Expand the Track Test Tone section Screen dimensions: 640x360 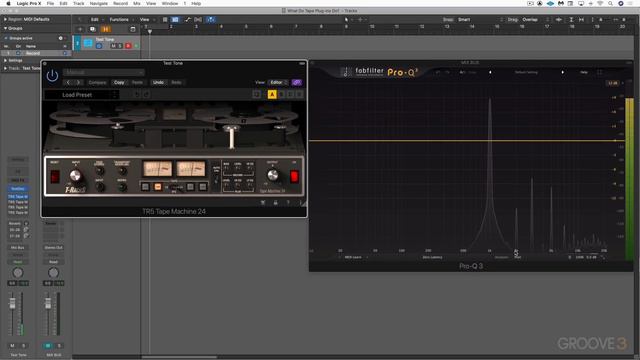click(x=5, y=68)
